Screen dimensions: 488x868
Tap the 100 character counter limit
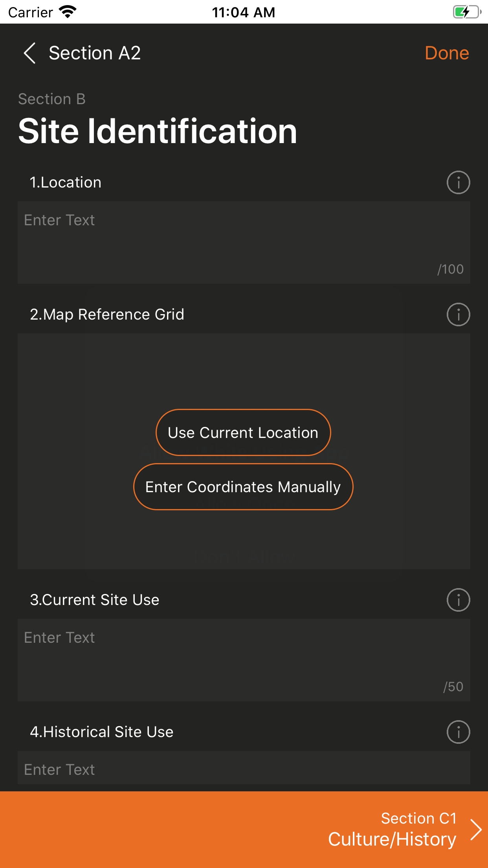pos(450,269)
